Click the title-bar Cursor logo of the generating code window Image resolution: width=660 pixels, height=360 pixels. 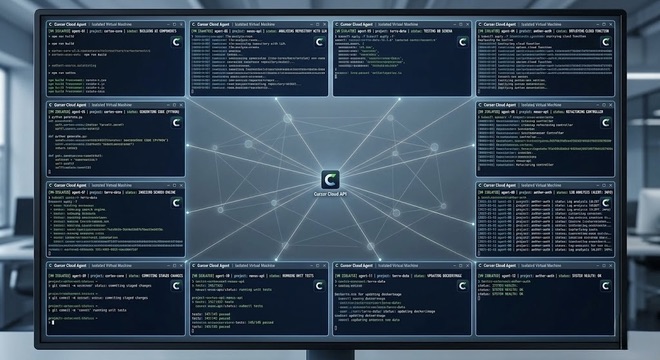click(x=51, y=105)
